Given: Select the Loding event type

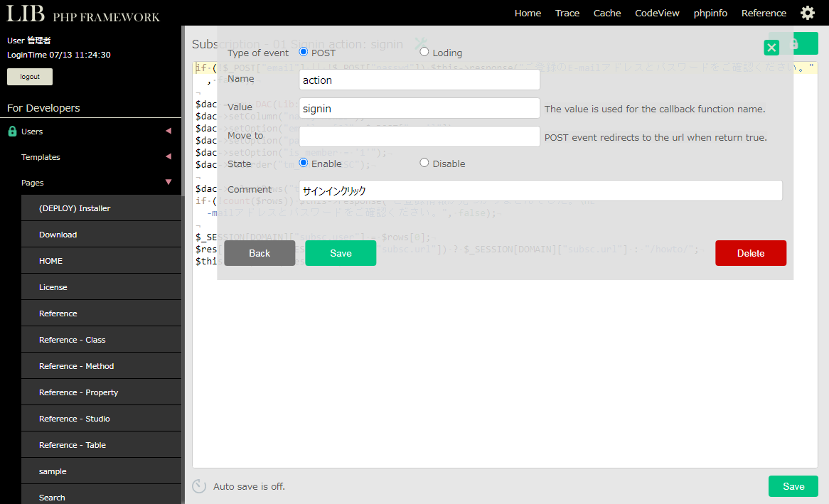Looking at the screenshot, I should [x=424, y=52].
